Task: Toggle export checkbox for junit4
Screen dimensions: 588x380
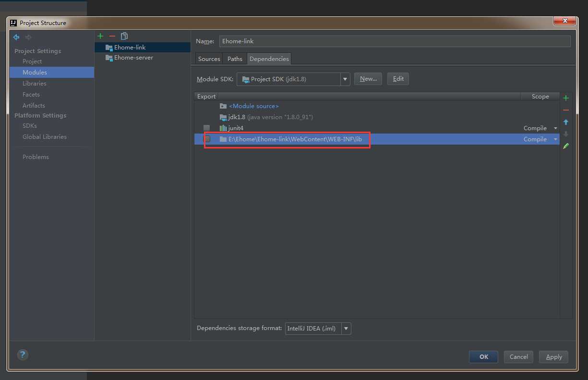Action: coord(206,128)
